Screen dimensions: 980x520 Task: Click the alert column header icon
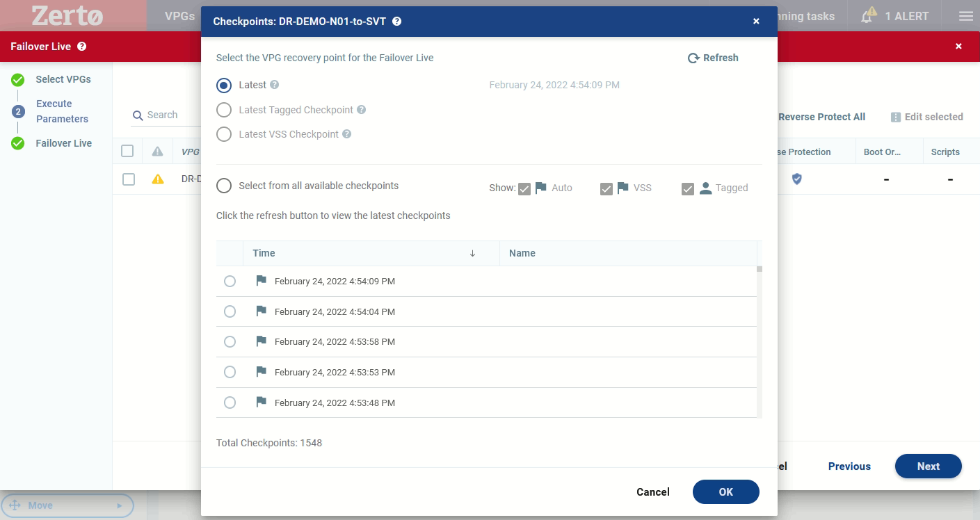point(158,152)
